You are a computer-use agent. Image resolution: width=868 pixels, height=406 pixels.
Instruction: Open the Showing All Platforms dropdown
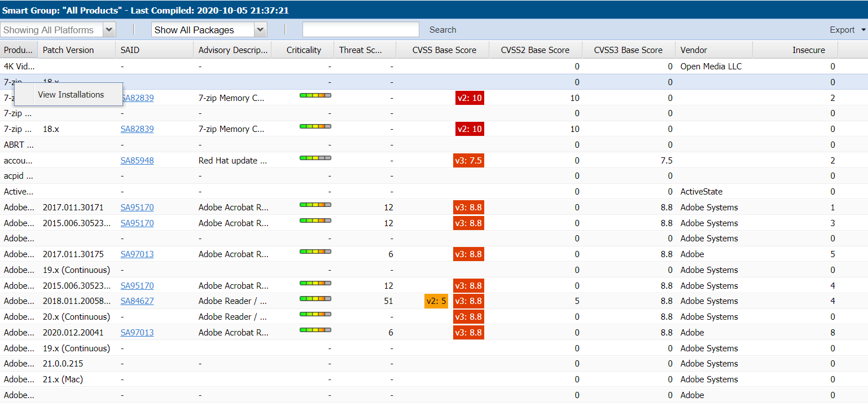tap(109, 30)
